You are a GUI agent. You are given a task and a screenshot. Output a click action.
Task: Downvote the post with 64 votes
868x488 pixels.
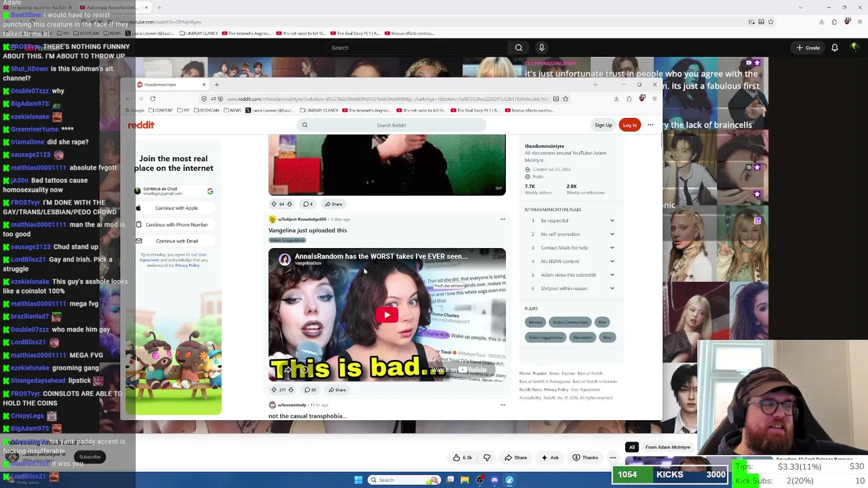pos(290,204)
